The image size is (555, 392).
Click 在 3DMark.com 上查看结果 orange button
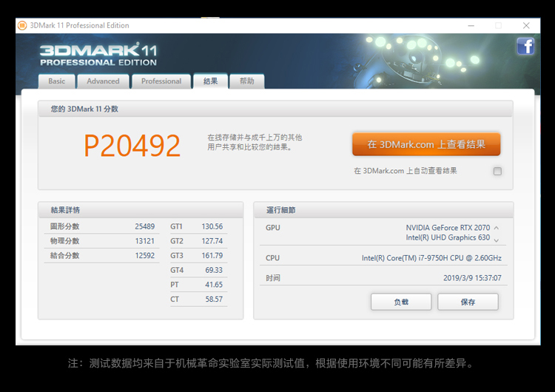[x=426, y=144]
